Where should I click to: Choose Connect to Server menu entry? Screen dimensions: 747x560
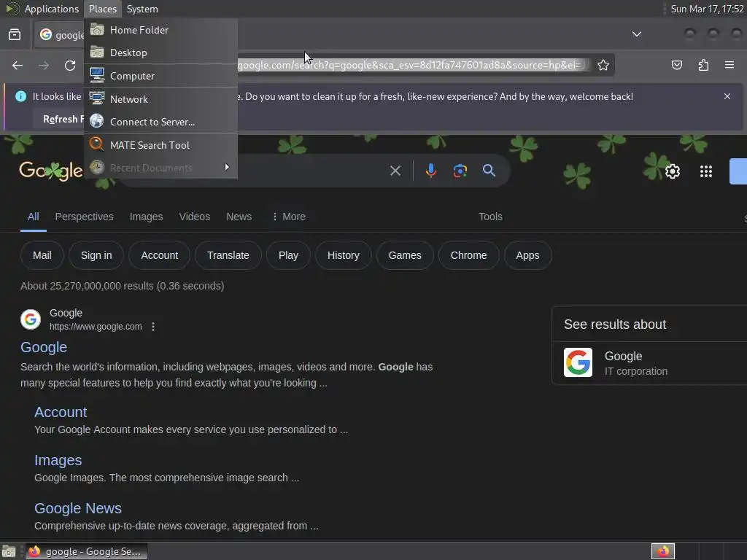pyautogui.click(x=161, y=122)
